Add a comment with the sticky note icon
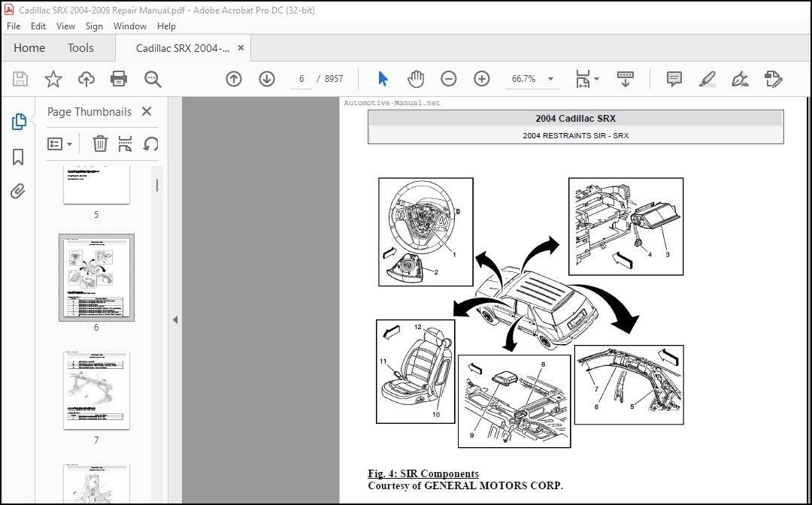The image size is (812, 505). click(x=674, y=79)
